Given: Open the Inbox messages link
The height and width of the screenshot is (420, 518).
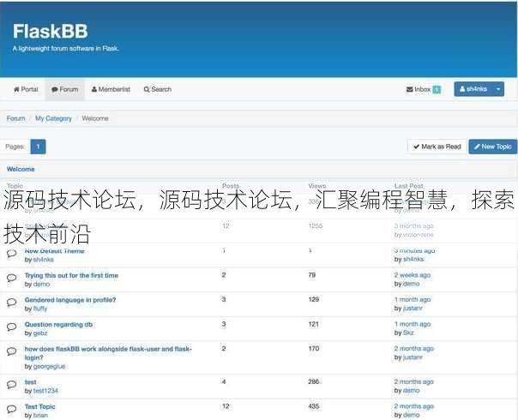Looking at the screenshot, I should coord(419,89).
